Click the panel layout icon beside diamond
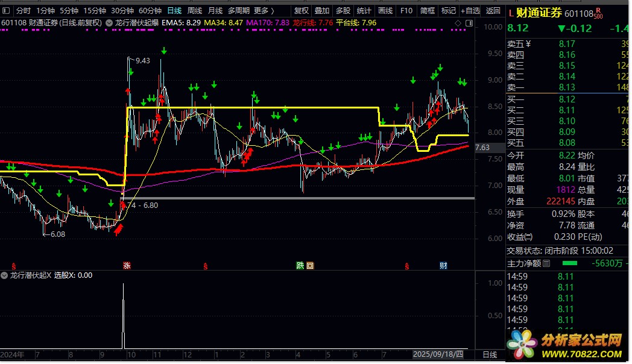The width and height of the screenshot is (632, 364). coord(469,23)
